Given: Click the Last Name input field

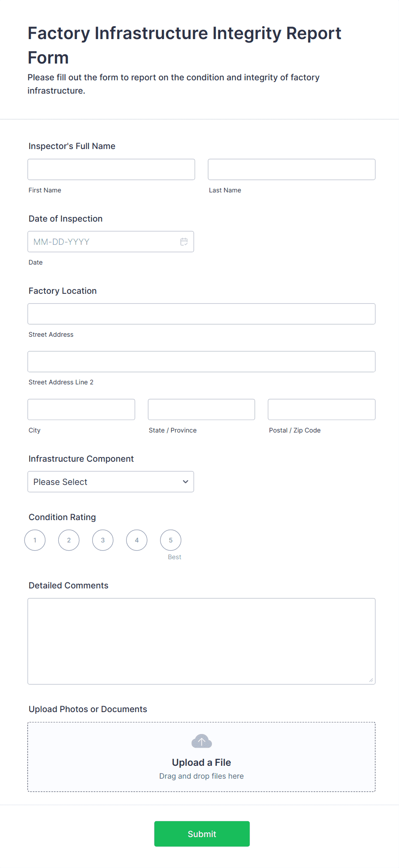Looking at the screenshot, I should pos(291,169).
